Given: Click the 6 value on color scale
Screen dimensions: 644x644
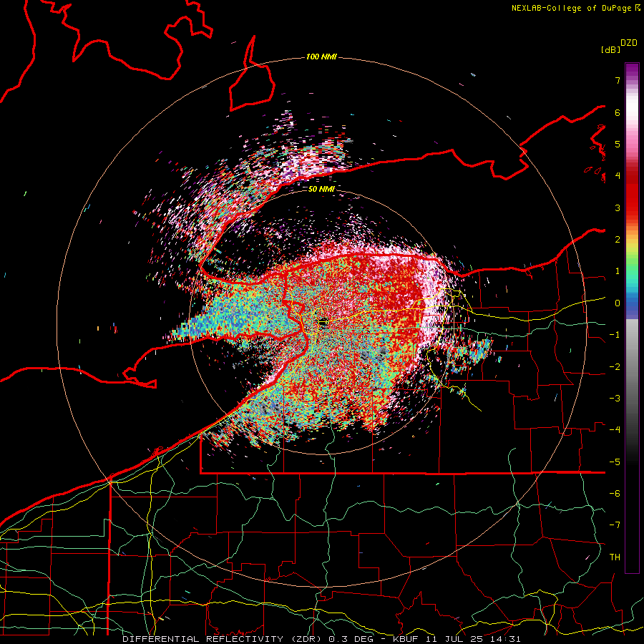Looking at the screenshot, I should [x=618, y=112].
